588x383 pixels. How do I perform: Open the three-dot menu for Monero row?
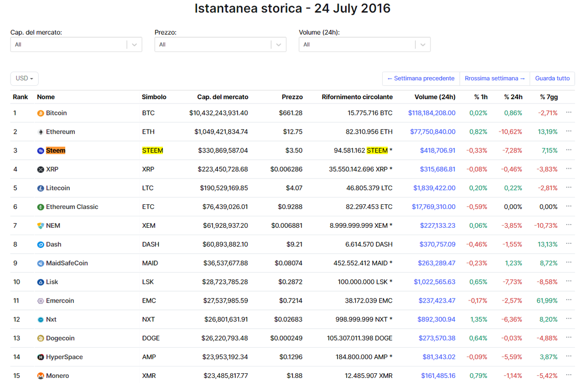pos(569,375)
